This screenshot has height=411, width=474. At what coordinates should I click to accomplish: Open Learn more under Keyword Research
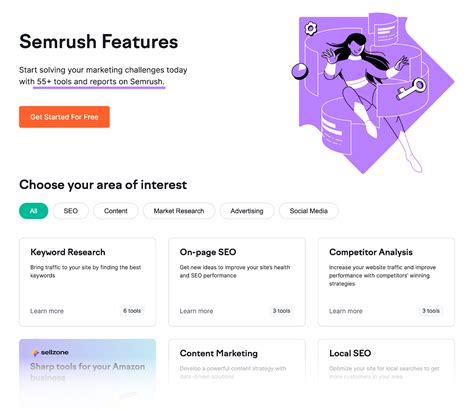pyautogui.click(x=47, y=311)
